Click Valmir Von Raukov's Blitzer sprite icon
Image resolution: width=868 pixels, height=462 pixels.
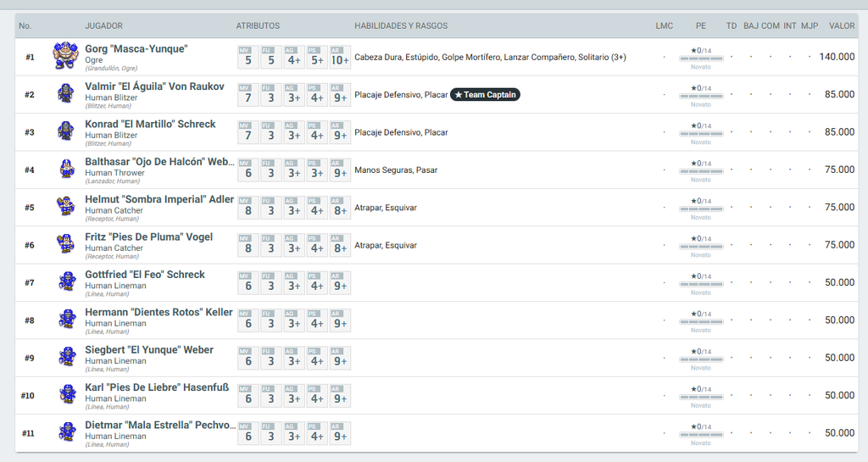point(66,93)
